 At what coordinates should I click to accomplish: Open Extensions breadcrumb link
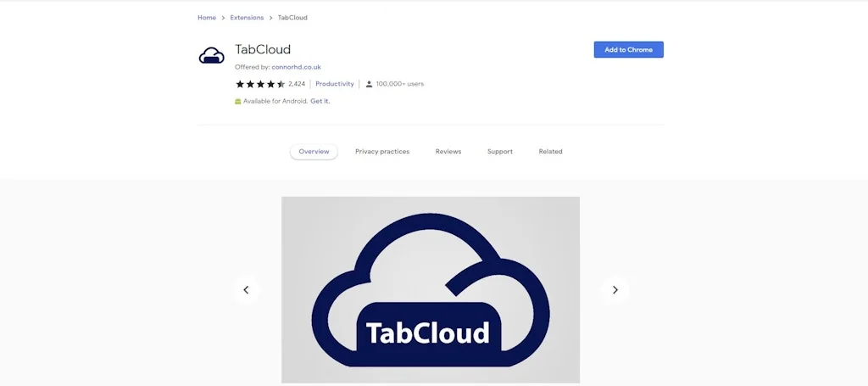point(247,18)
